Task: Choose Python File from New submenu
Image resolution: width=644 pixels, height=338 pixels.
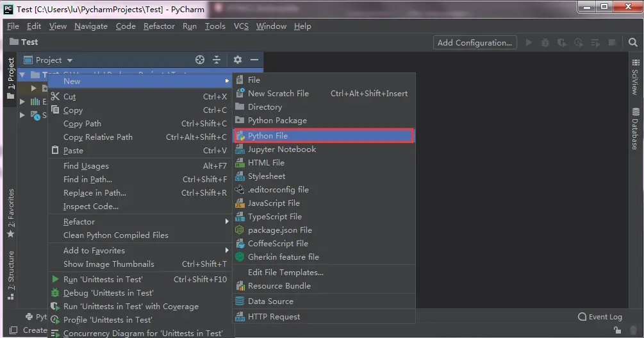Action: (x=324, y=136)
